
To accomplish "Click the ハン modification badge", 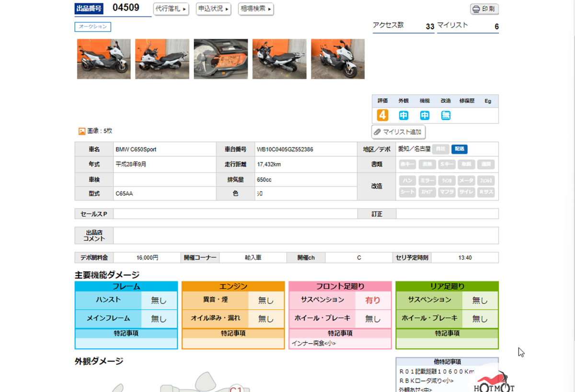I will pos(408,180).
